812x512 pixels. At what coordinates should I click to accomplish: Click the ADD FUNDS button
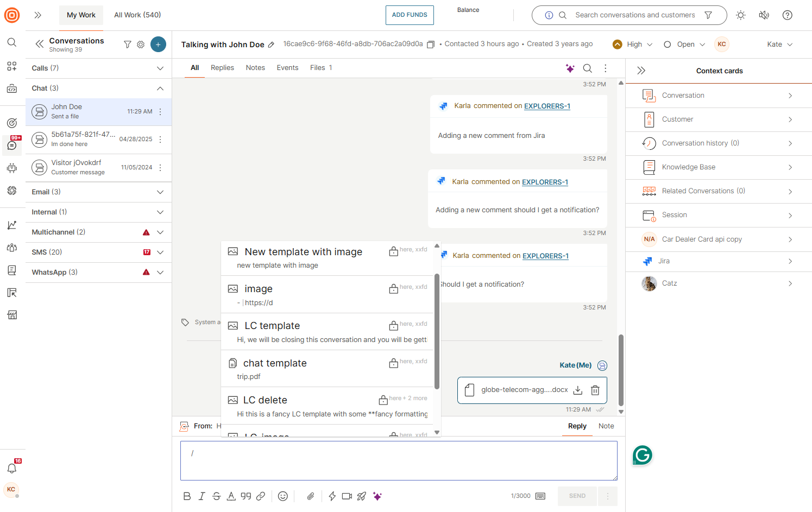click(410, 15)
